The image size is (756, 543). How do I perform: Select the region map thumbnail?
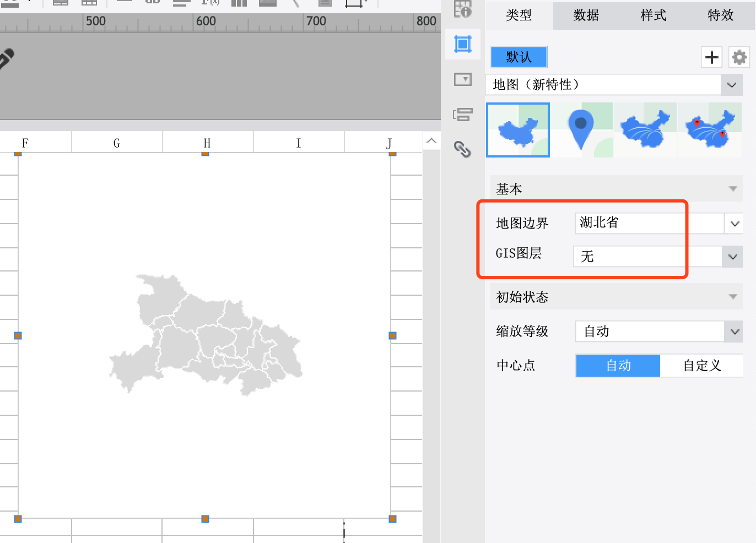(x=517, y=130)
